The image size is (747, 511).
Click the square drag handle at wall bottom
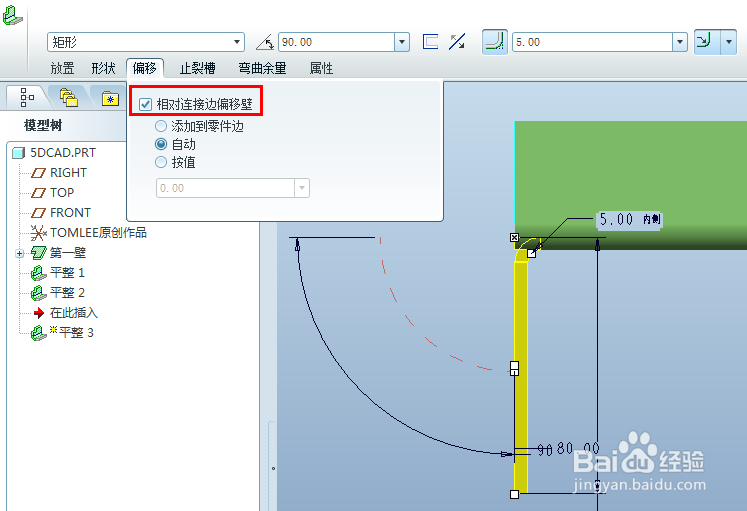(514, 494)
